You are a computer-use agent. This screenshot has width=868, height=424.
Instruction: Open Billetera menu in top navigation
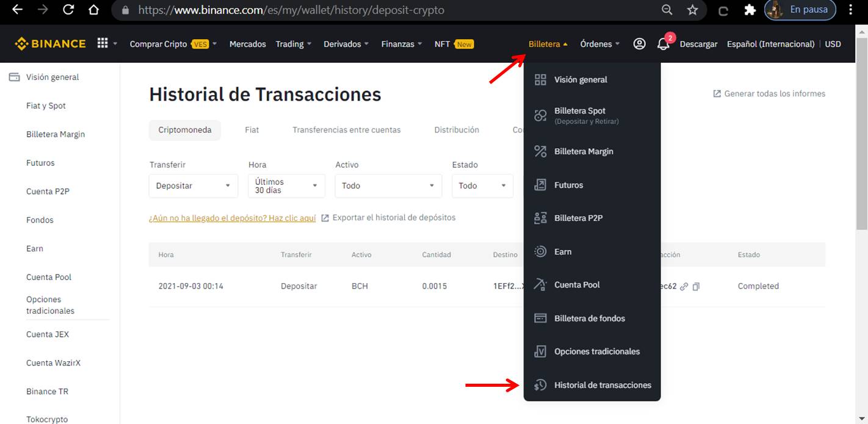click(548, 44)
